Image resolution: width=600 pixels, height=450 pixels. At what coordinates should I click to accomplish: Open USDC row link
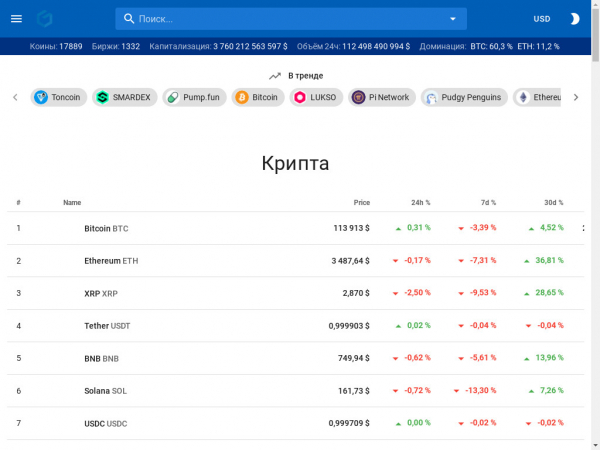(106, 424)
